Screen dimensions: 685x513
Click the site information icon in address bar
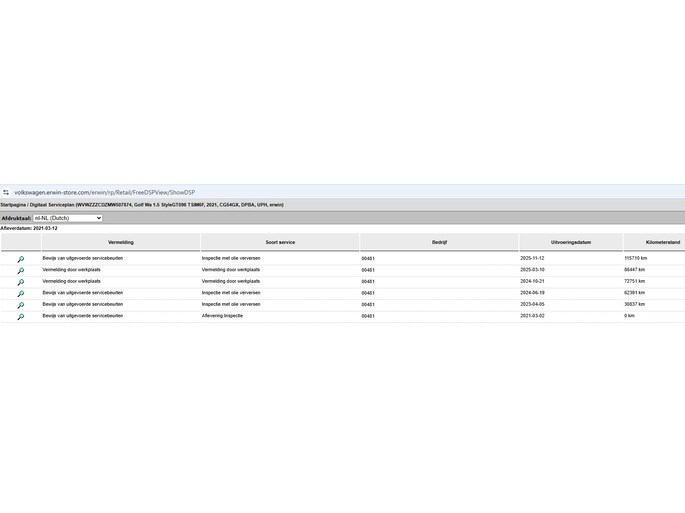(x=6, y=192)
